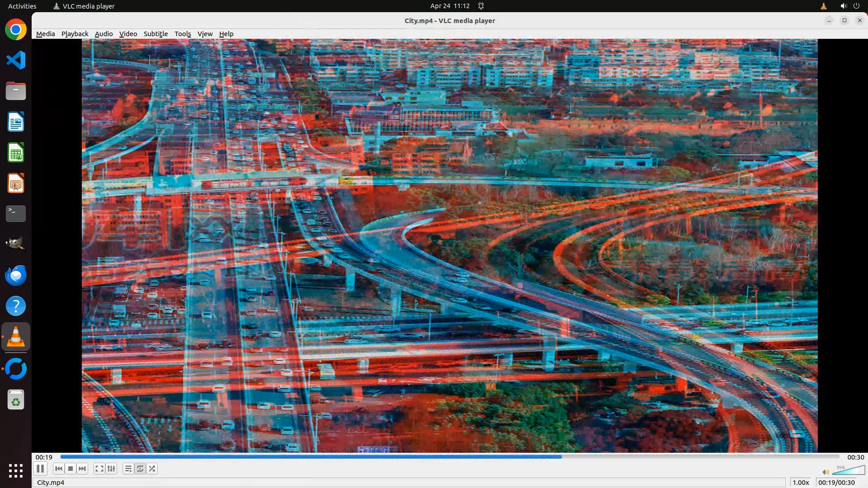
Task: Open the Media menu
Action: tap(45, 34)
